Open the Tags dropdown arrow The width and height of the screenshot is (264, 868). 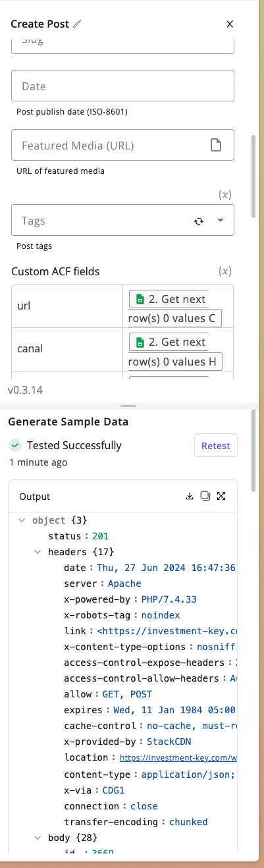click(x=221, y=221)
